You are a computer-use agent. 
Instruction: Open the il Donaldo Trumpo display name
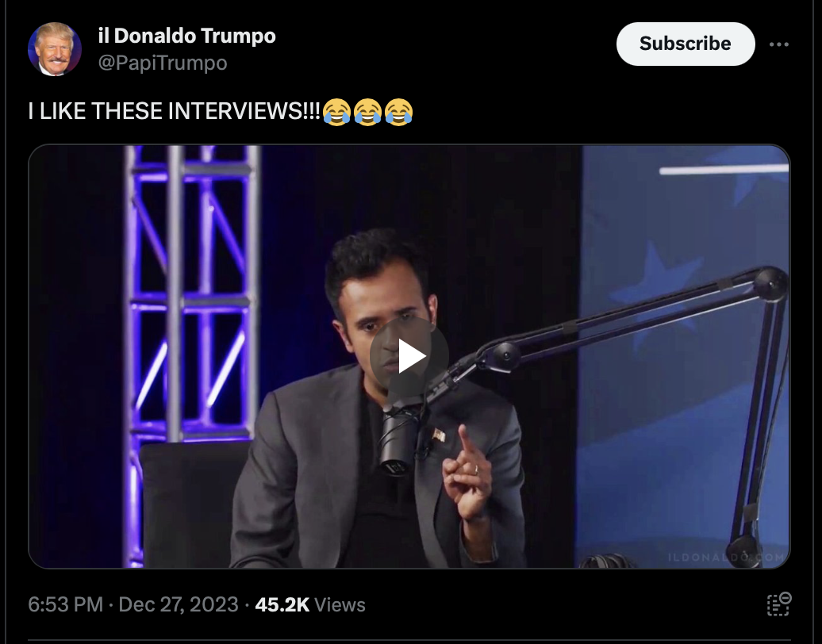point(186,36)
